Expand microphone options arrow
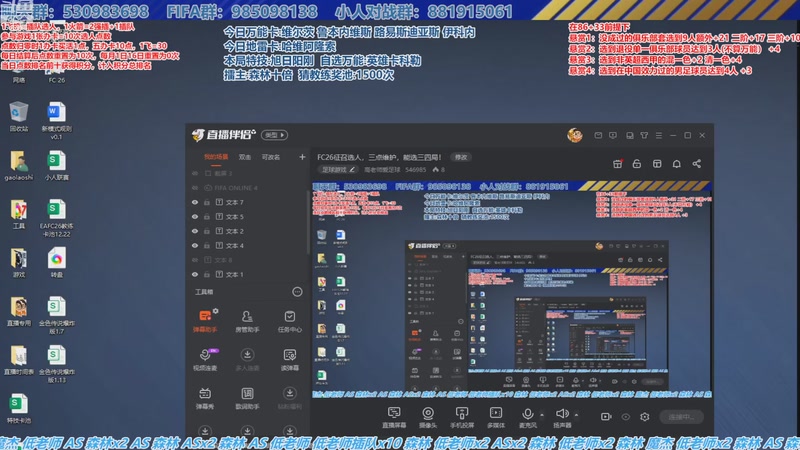This screenshot has height=450, width=800. click(x=541, y=414)
